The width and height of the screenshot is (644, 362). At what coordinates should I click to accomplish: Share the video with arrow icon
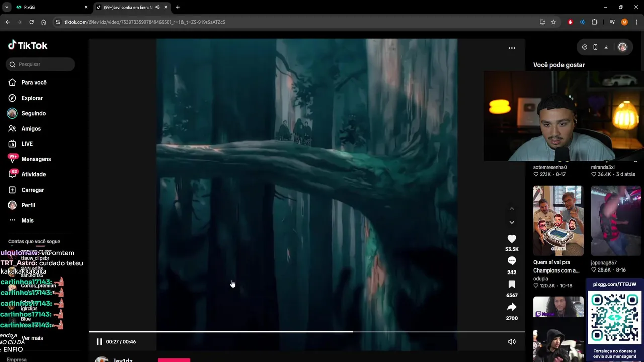(512, 307)
